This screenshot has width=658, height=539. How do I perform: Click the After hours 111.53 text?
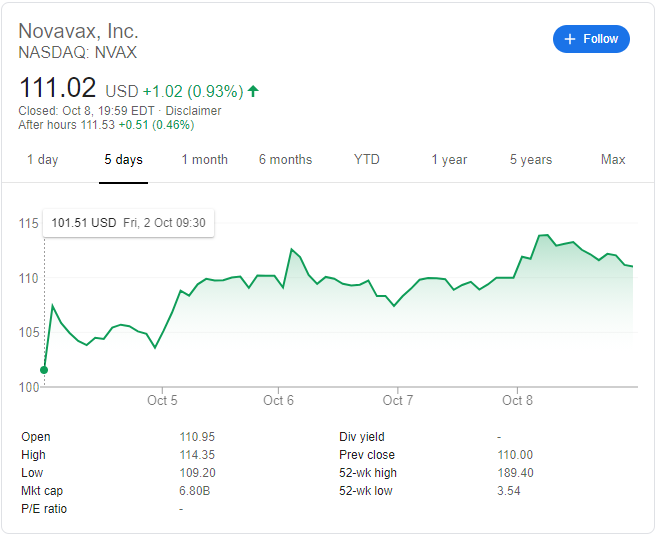click(x=66, y=125)
